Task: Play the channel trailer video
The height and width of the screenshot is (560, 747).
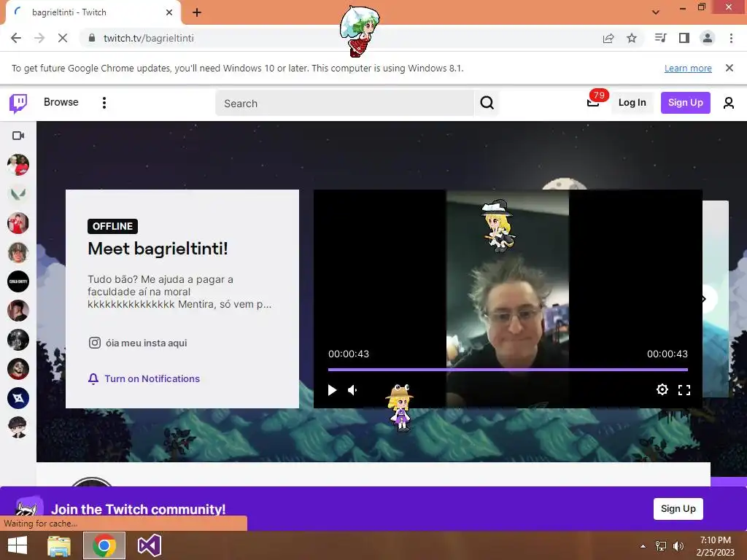Action: pos(332,390)
